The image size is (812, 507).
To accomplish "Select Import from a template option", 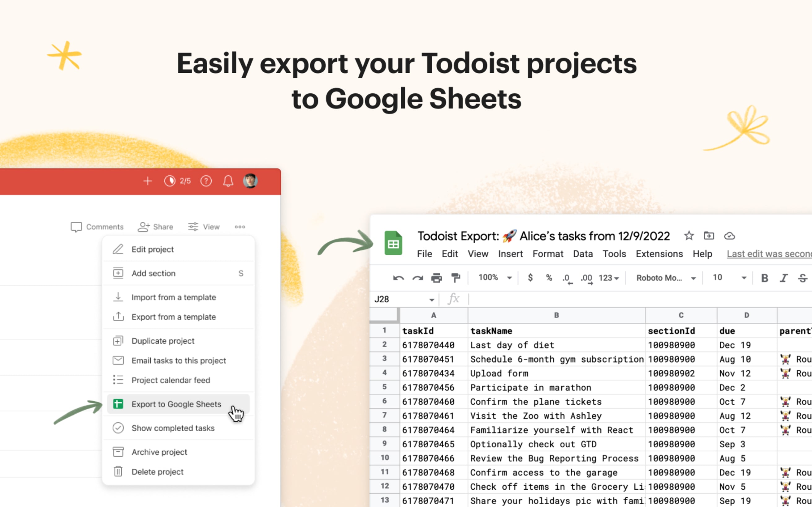I will tap(174, 297).
